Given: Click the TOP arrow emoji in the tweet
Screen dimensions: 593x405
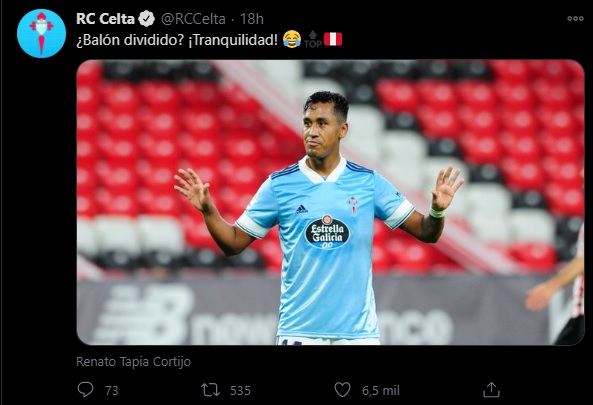Looking at the screenshot, I should coord(313,39).
